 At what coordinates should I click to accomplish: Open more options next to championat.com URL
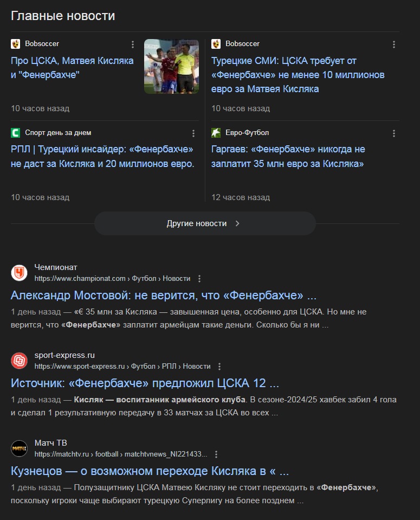[x=199, y=279]
